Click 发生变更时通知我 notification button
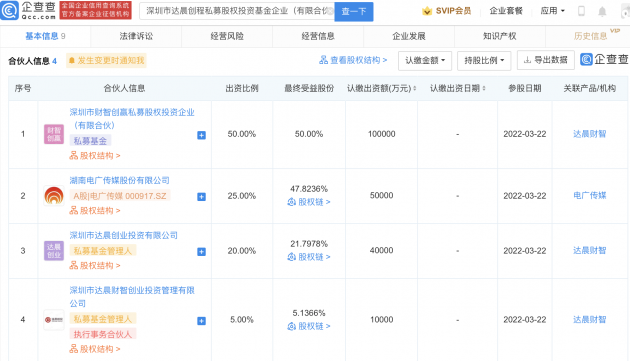Screen dimensions: 630x361 point(106,60)
